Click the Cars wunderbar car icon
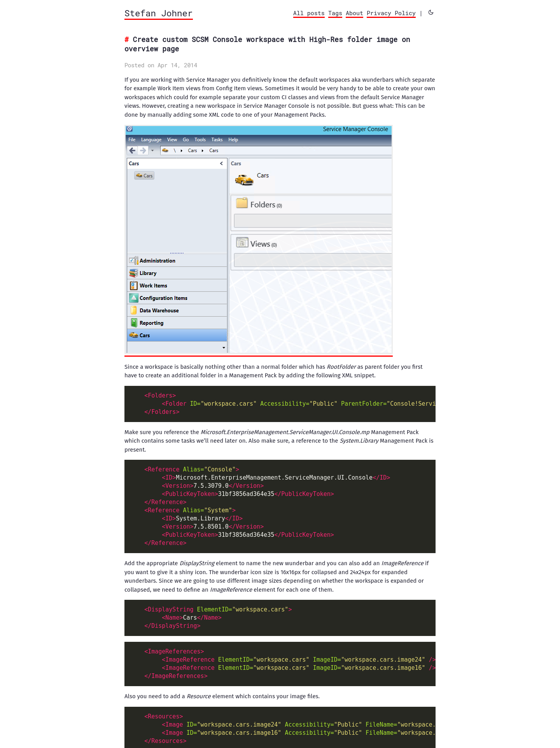The image size is (560, 748). click(x=134, y=335)
